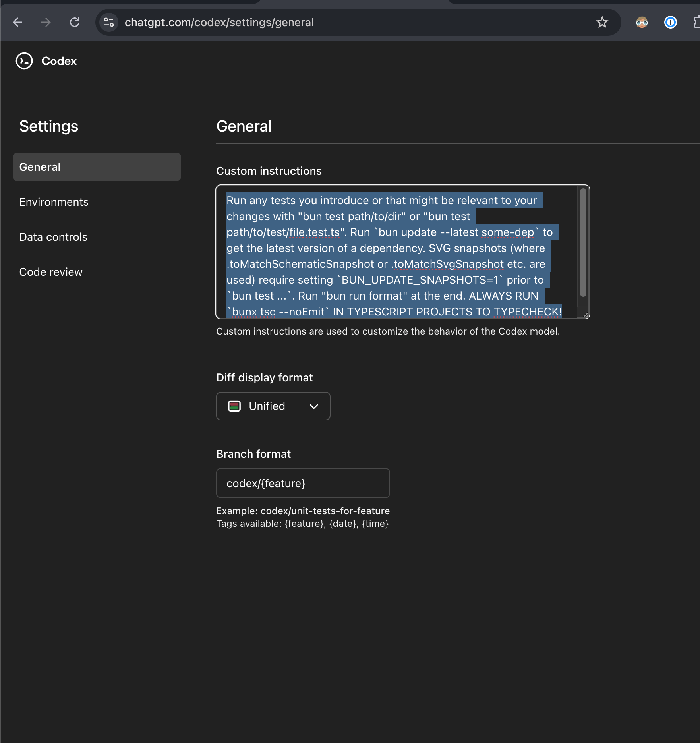Bookmark this page with the star icon
The image size is (700, 743).
[602, 22]
